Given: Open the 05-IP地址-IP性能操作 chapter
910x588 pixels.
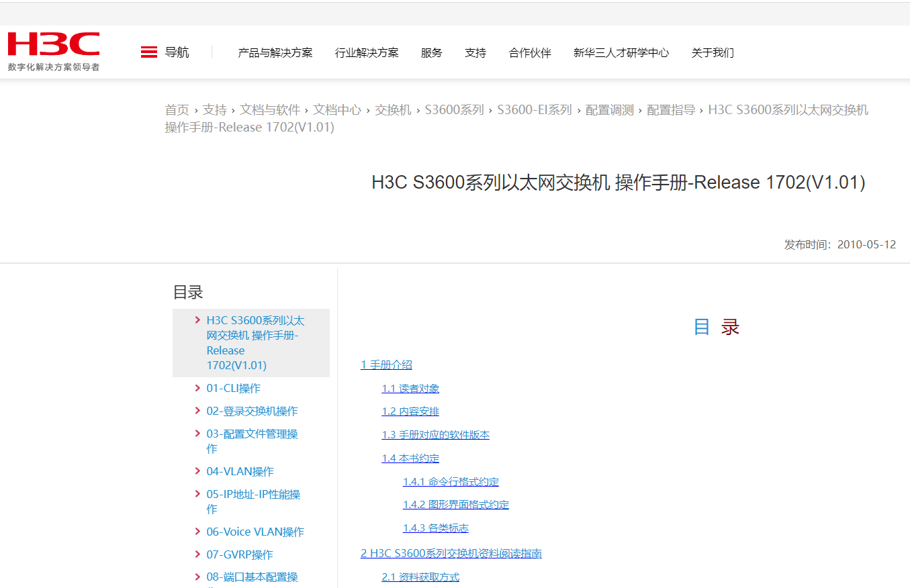Looking at the screenshot, I should point(253,501).
